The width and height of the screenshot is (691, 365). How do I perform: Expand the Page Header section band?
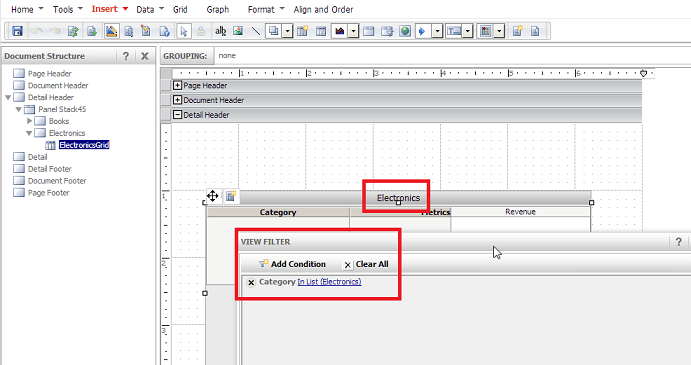click(x=177, y=86)
